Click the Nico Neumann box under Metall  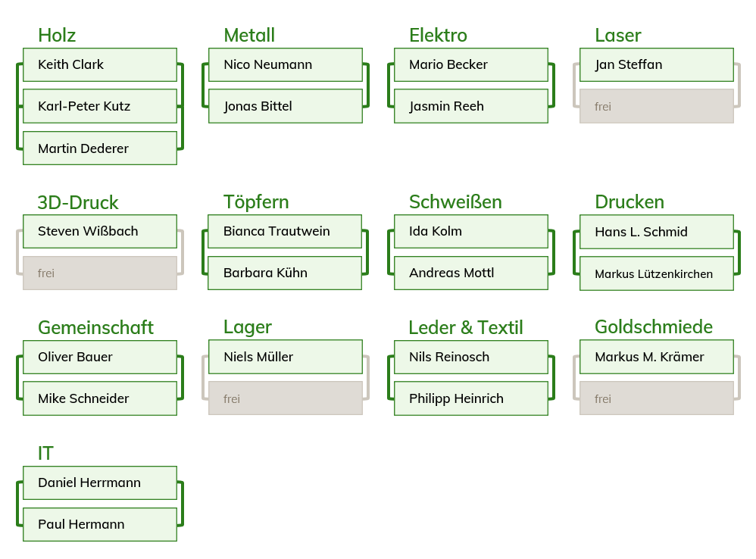286,65
